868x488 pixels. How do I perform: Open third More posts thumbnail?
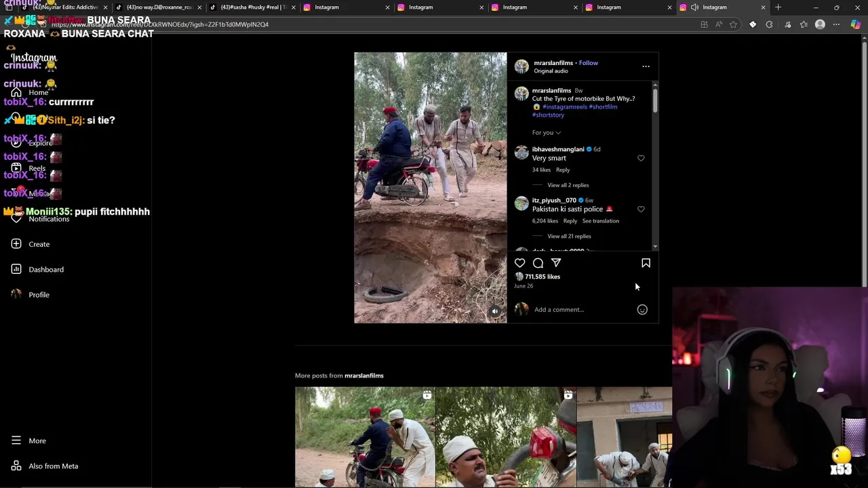point(625,436)
